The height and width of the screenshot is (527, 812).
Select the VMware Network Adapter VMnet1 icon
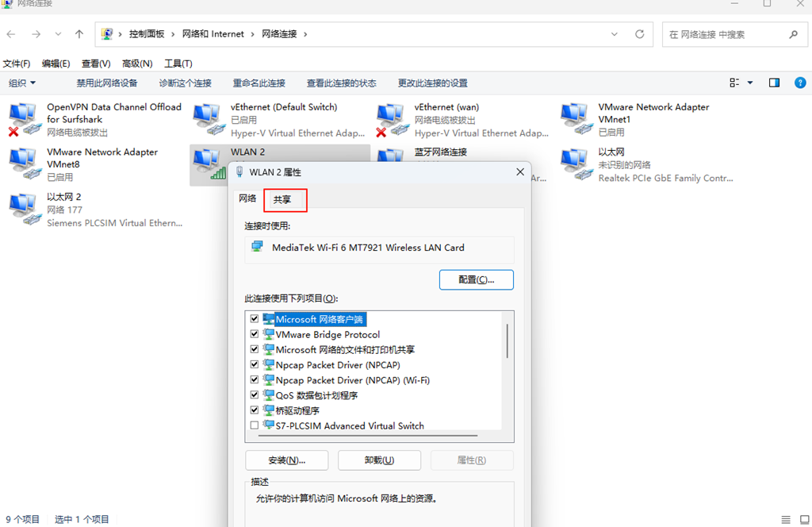tap(576, 120)
